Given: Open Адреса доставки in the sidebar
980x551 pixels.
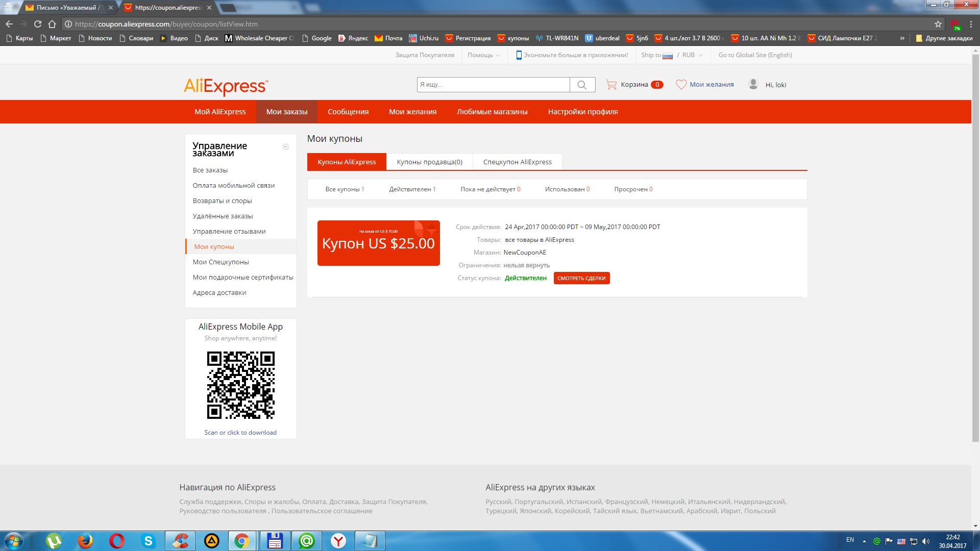Looking at the screenshot, I should coord(219,293).
